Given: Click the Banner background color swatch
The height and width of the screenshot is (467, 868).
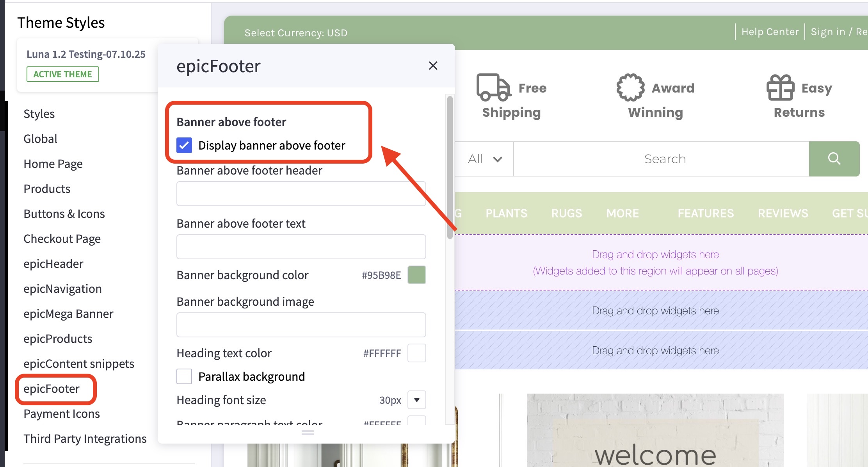Looking at the screenshot, I should click(416, 275).
